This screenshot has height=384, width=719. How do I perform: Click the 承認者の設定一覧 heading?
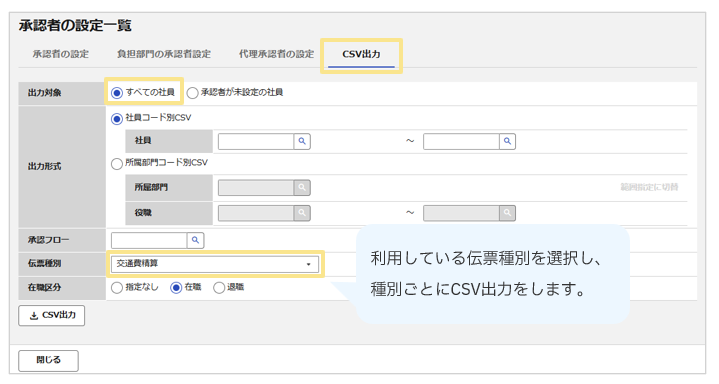(x=75, y=25)
